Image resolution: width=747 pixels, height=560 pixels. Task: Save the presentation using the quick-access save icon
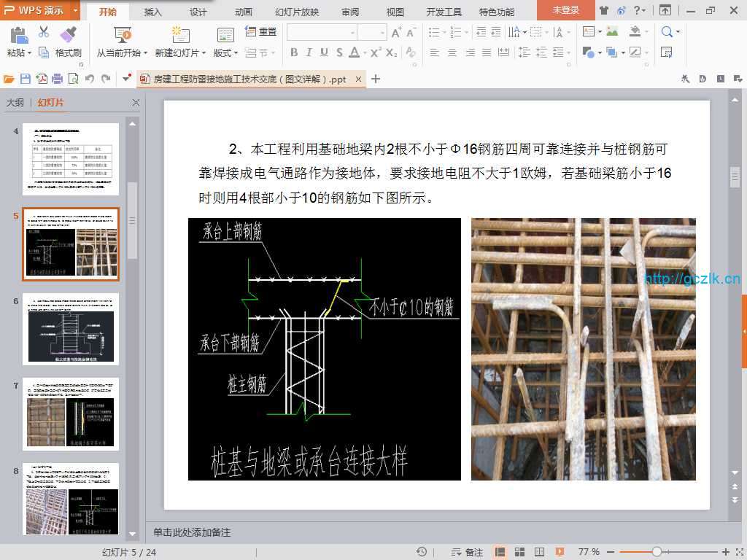coord(26,79)
